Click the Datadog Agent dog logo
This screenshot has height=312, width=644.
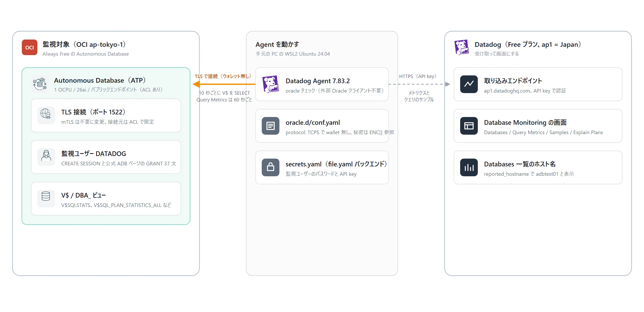pos(270,84)
